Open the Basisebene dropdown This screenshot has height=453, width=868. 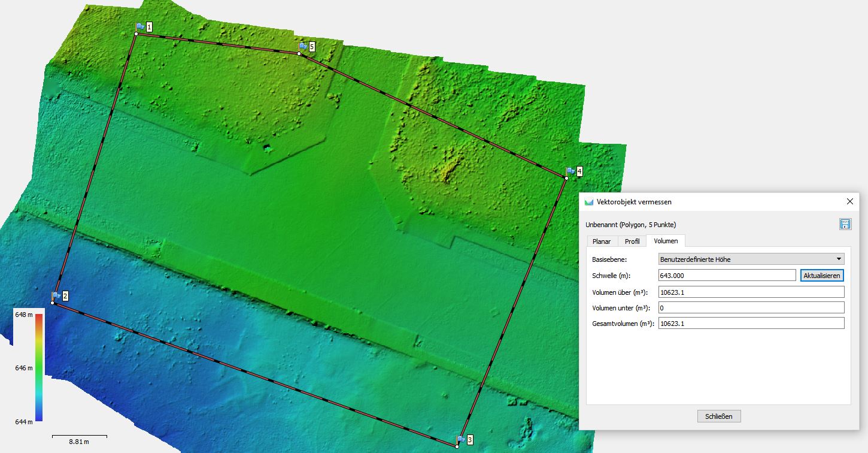click(x=751, y=259)
